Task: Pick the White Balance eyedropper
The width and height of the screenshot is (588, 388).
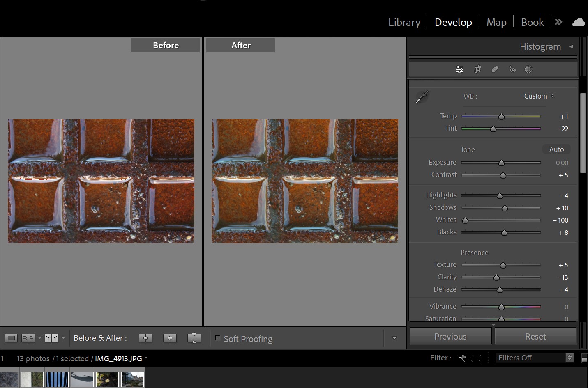Action: coord(422,97)
